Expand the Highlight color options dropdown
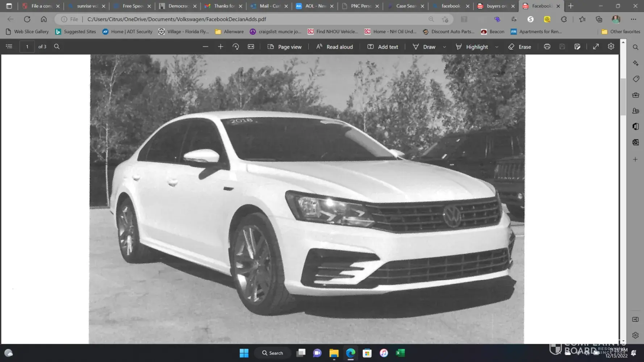The image size is (644, 362). 497,47
